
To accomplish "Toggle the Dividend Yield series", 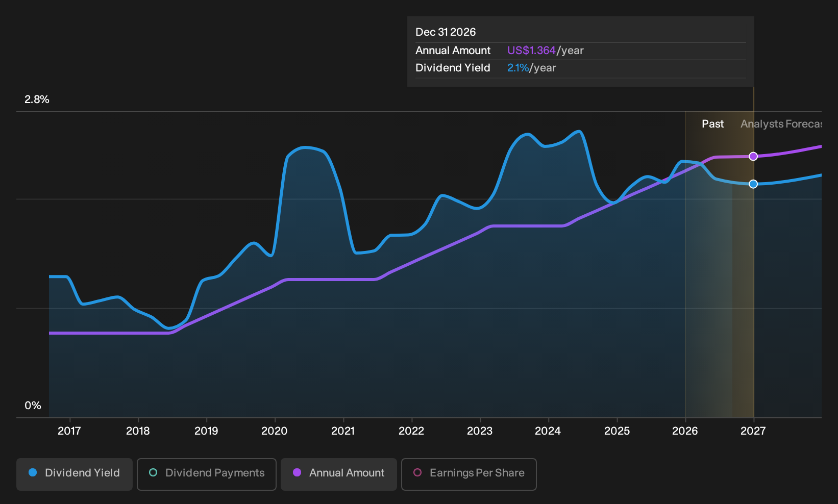I will 75,474.
